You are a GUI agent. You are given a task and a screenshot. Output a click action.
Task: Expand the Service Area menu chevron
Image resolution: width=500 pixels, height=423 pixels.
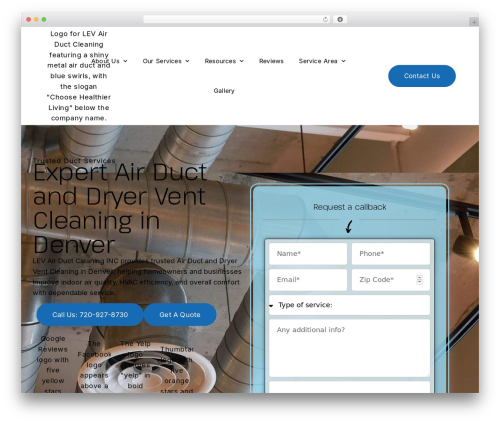click(343, 61)
